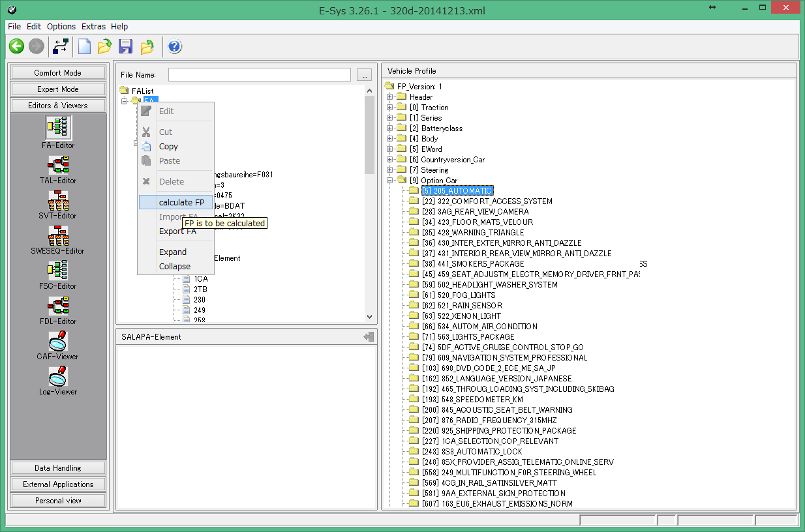Screen dimensions: 805x532
Task: Open External Applications section
Action: point(58,484)
